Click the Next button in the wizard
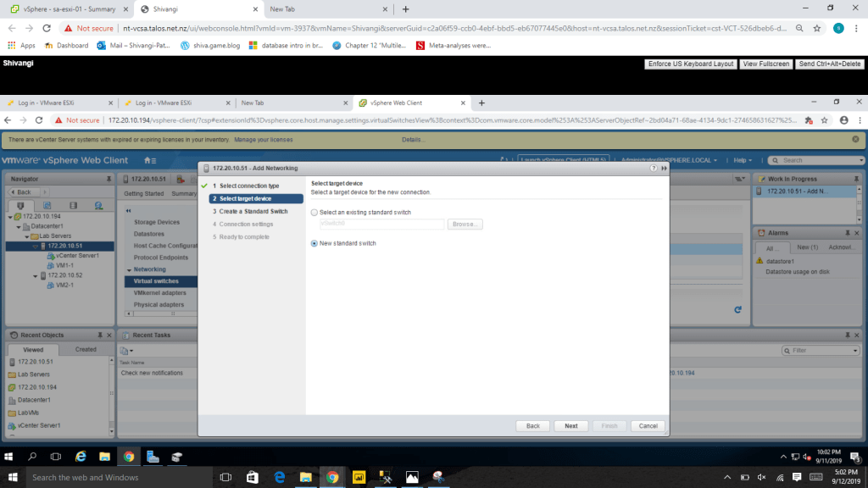This screenshot has width=868, height=488. (x=571, y=426)
